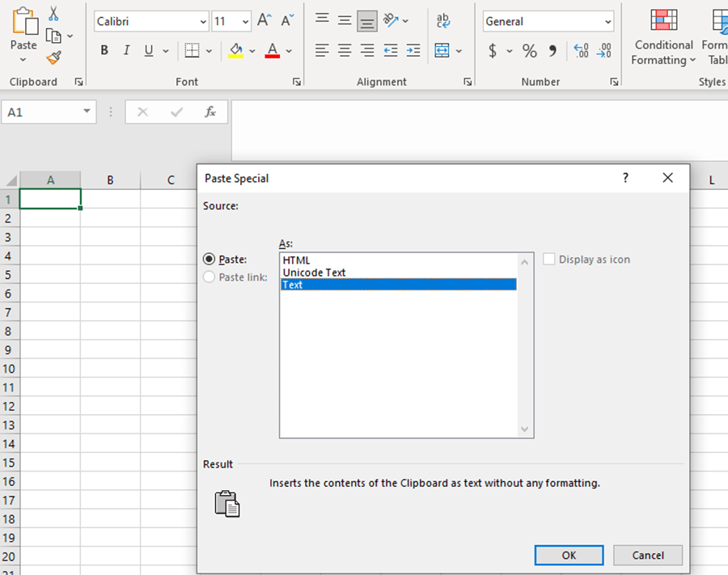Screen dimensions: 728x575
Task: Click the formula bar input
Action: (x=479, y=130)
